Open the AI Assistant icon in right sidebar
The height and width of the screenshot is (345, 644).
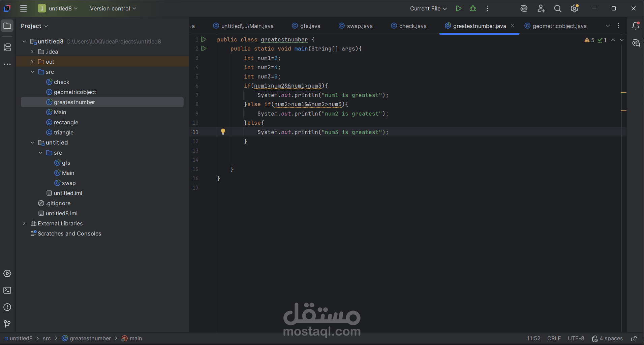pyautogui.click(x=636, y=43)
